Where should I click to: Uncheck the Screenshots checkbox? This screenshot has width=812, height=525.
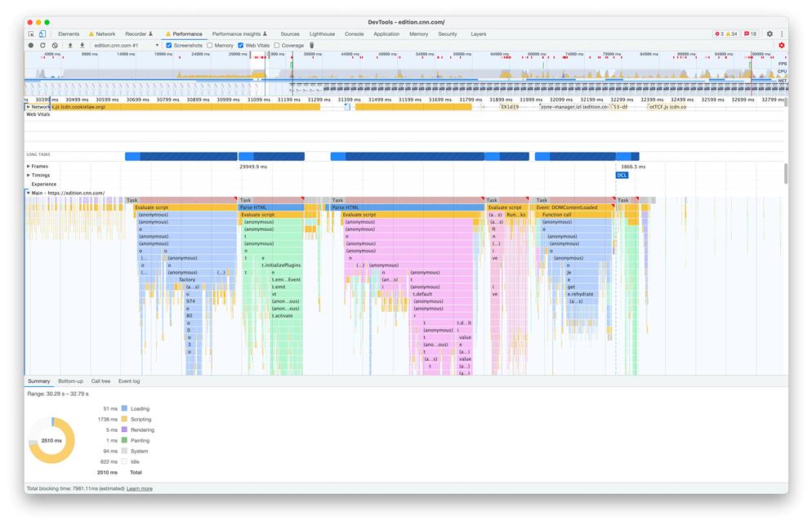point(169,46)
